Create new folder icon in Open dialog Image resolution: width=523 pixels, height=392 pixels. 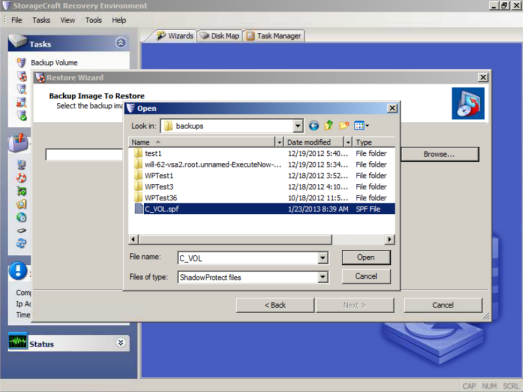pyautogui.click(x=344, y=125)
